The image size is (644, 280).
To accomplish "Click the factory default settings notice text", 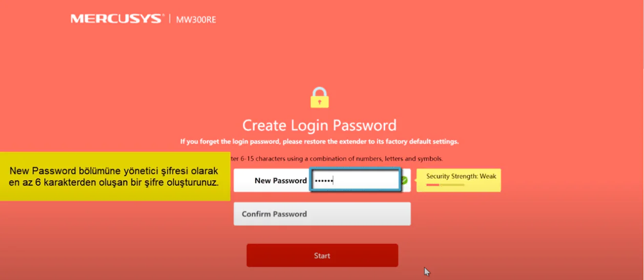I will click(319, 142).
